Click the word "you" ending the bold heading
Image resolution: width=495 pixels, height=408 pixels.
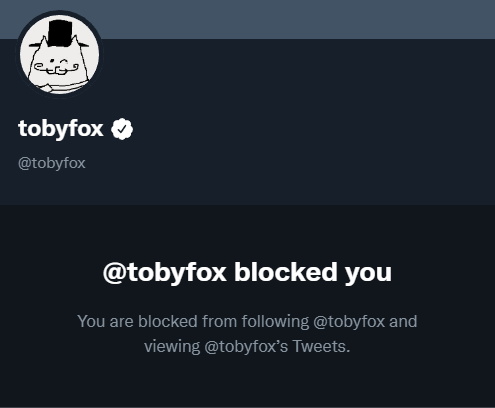(368, 274)
